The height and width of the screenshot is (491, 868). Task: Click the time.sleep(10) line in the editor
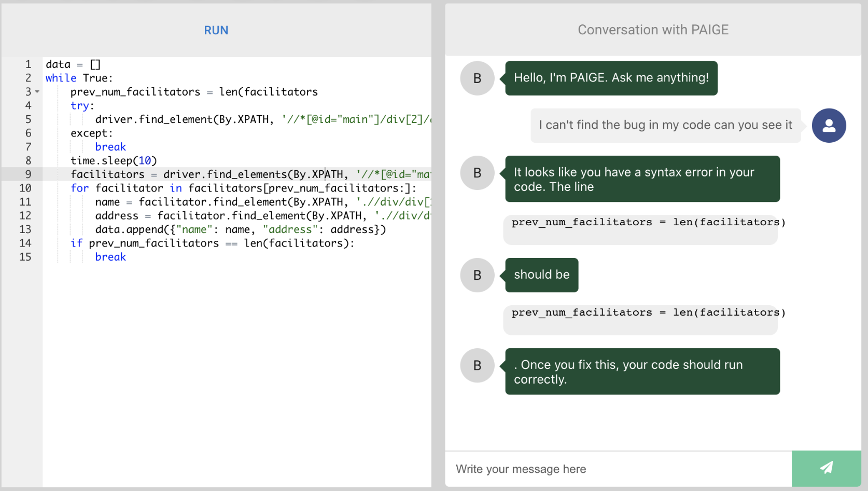click(114, 161)
